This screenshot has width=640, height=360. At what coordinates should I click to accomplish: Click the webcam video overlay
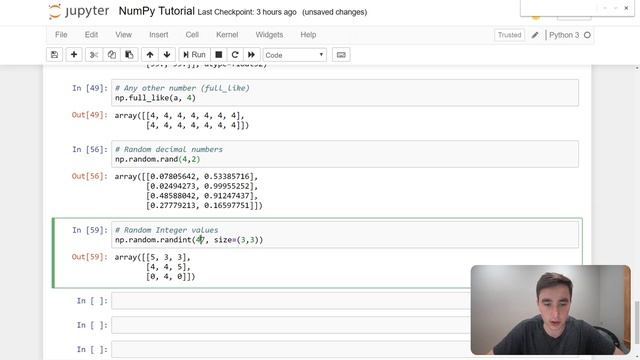coord(551,310)
